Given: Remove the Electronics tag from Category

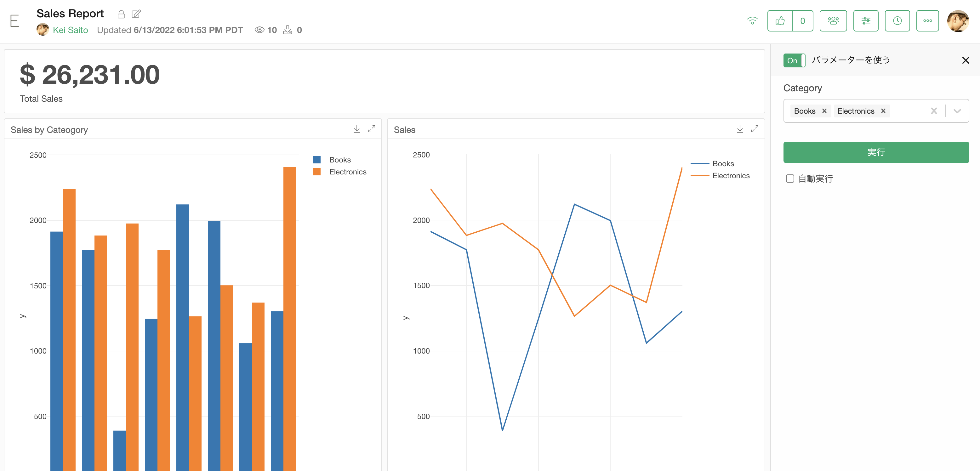Looking at the screenshot, I should 883,111.
